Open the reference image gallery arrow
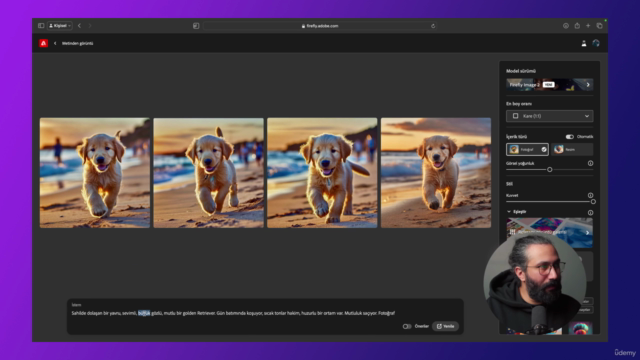Viewport: 640px width, 360px height. 587,233
